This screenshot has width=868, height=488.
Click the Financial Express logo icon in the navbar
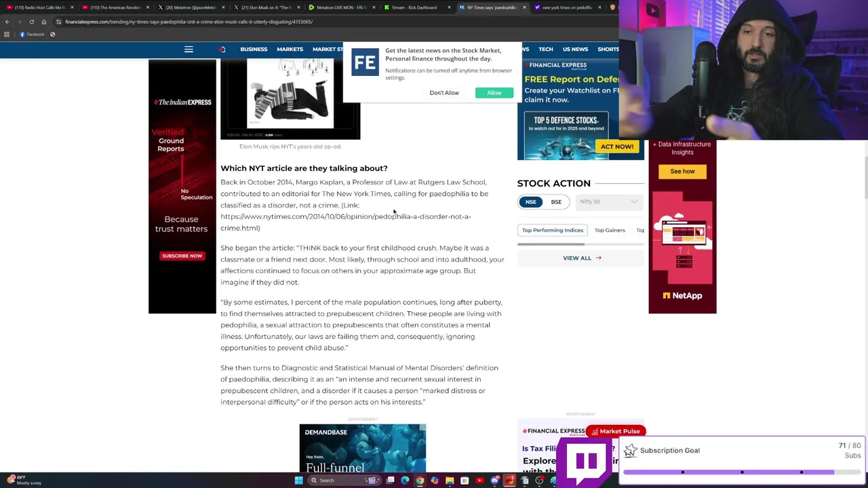coord(222,49)
